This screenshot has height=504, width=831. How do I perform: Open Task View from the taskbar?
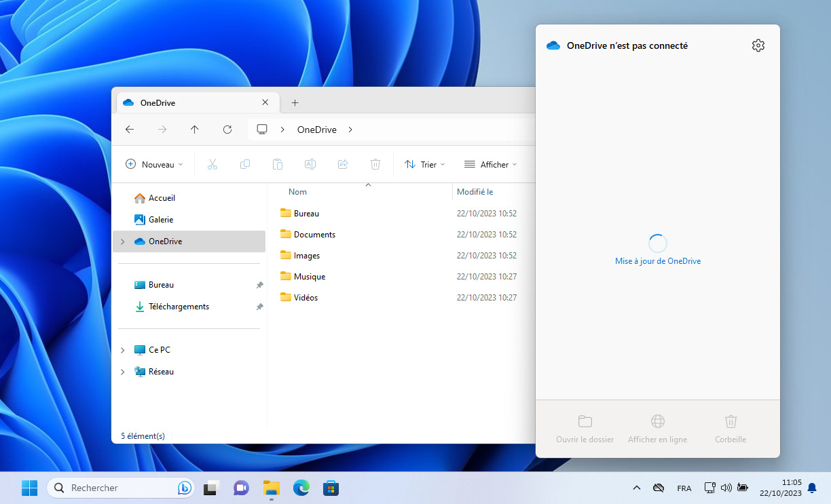coord(212,488)
